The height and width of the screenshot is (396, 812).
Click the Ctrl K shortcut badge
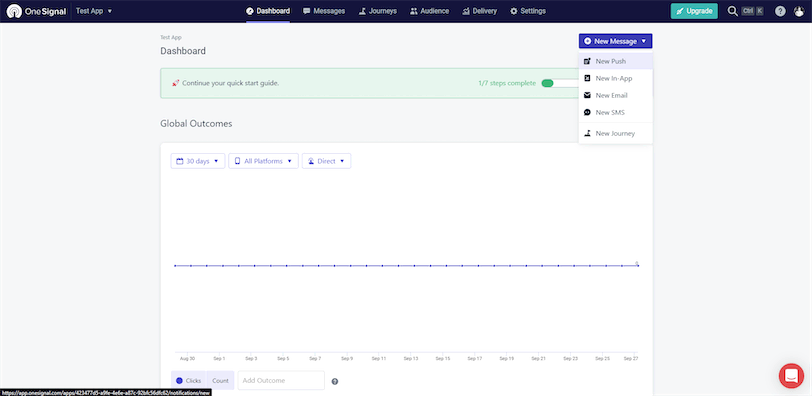752,11
